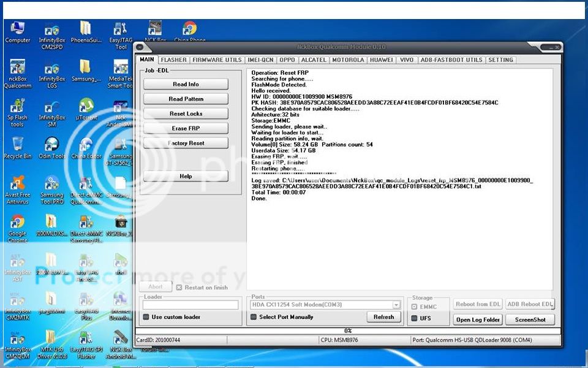Image resolution: width=588 pixels, height=368 pixels.
Task: Switch to the FLASHER tab
Action: point(173,60)
